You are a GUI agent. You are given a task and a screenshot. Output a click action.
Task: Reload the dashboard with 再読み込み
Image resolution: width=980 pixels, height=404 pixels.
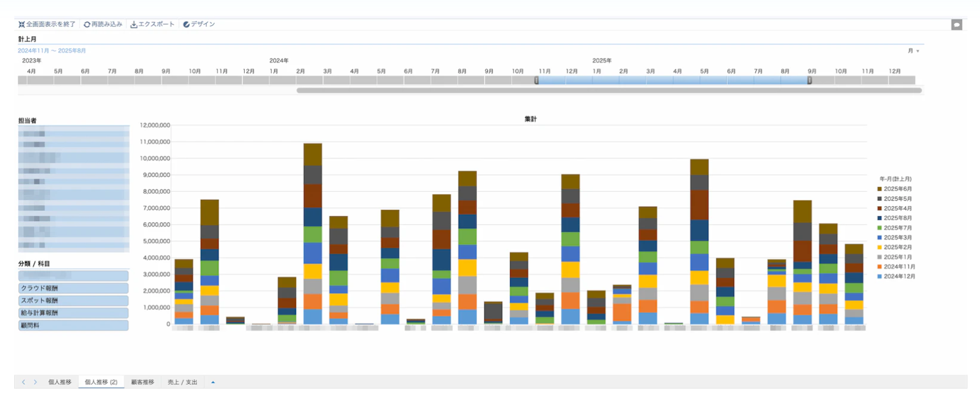[x=103, y=24]
